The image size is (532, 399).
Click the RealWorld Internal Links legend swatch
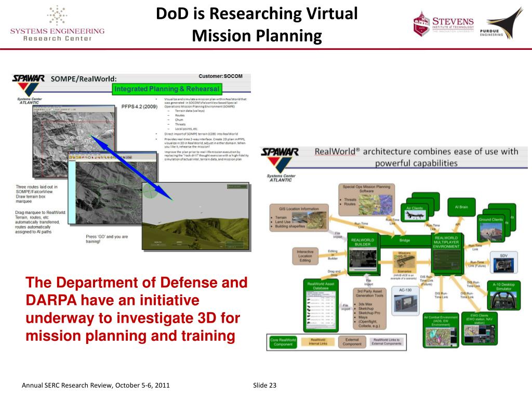point(318,342)
